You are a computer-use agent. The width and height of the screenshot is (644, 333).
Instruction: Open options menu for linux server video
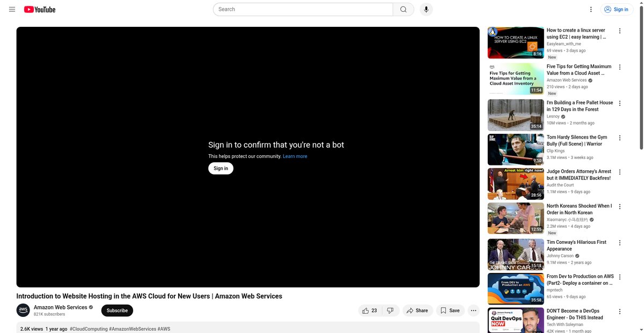[620, 31]
